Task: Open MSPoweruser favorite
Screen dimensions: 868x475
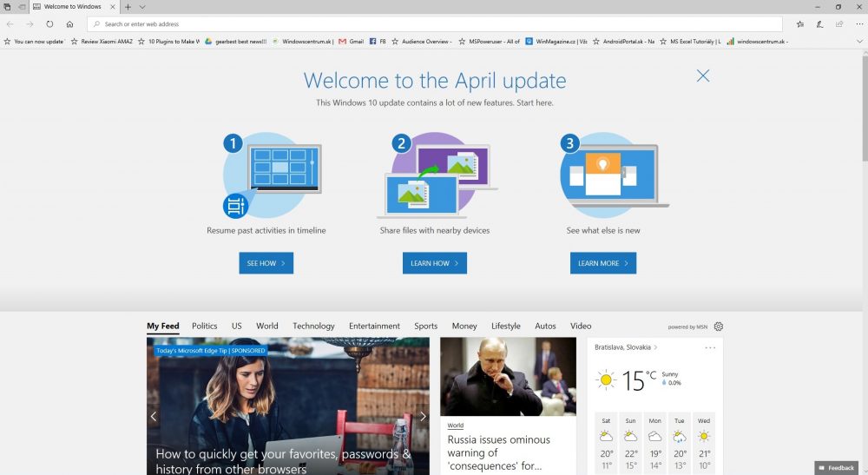Action: click(x=490, y=42)
